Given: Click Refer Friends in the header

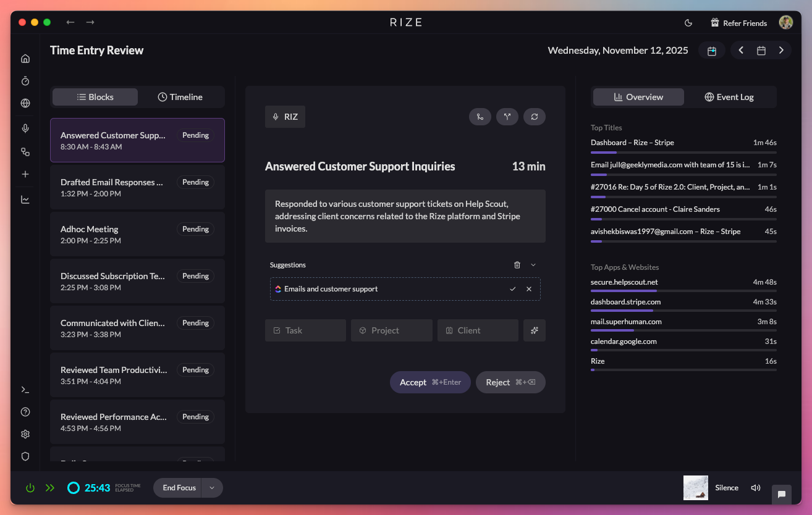Looking at the screenshot, I should pos(738,23).
